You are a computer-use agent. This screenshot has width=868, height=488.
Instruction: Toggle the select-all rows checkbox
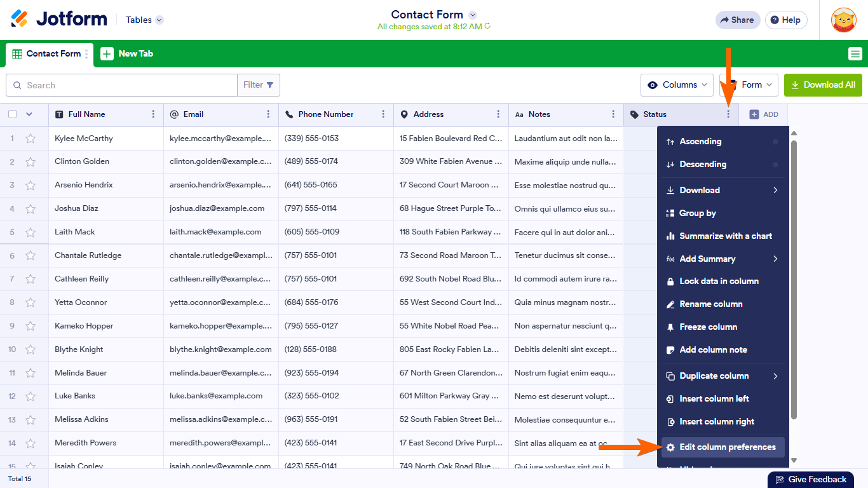13,114
